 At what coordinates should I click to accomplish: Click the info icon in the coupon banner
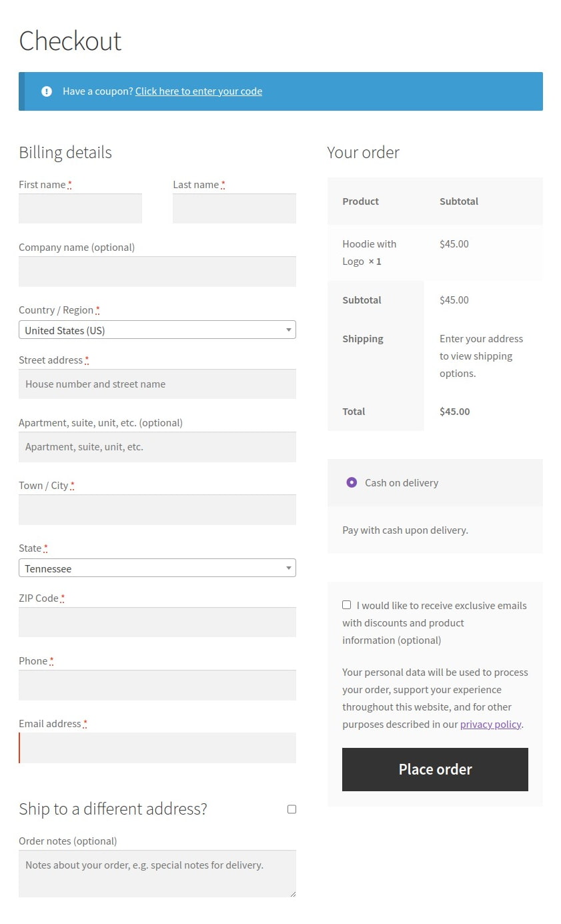(x=46, y=91)
